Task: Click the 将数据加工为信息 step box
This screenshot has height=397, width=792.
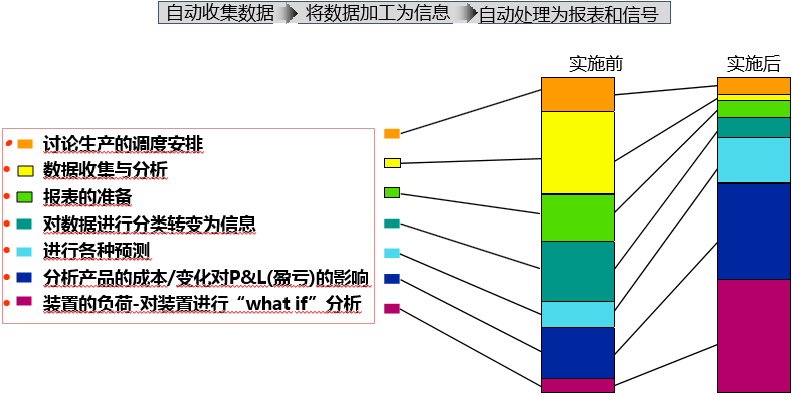Action: (x=378, y=13)
